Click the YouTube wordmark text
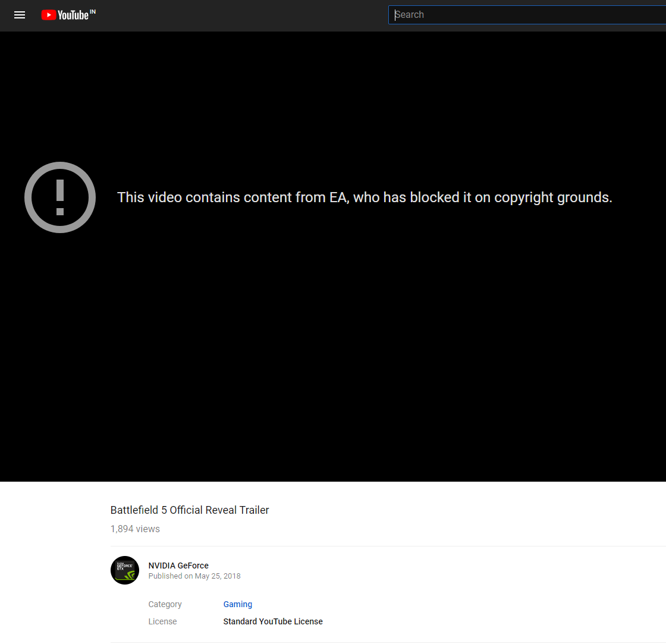Screen dimensions: 666x644 click(x=73, y=15)
